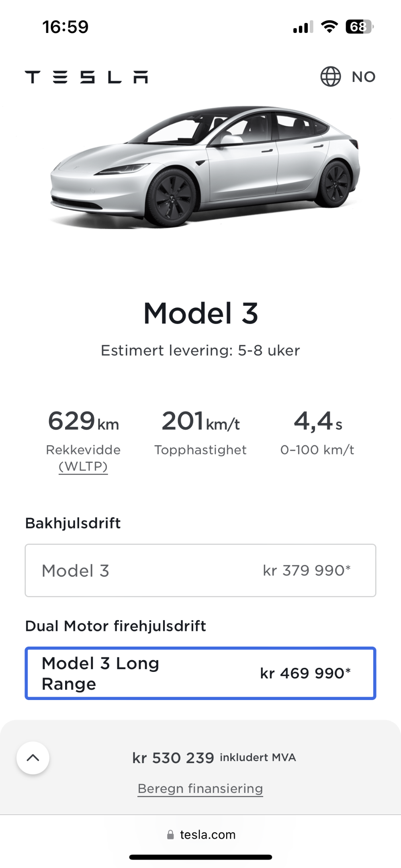Open the WLTP range info link
401x868 pixels.
[83, 467]
